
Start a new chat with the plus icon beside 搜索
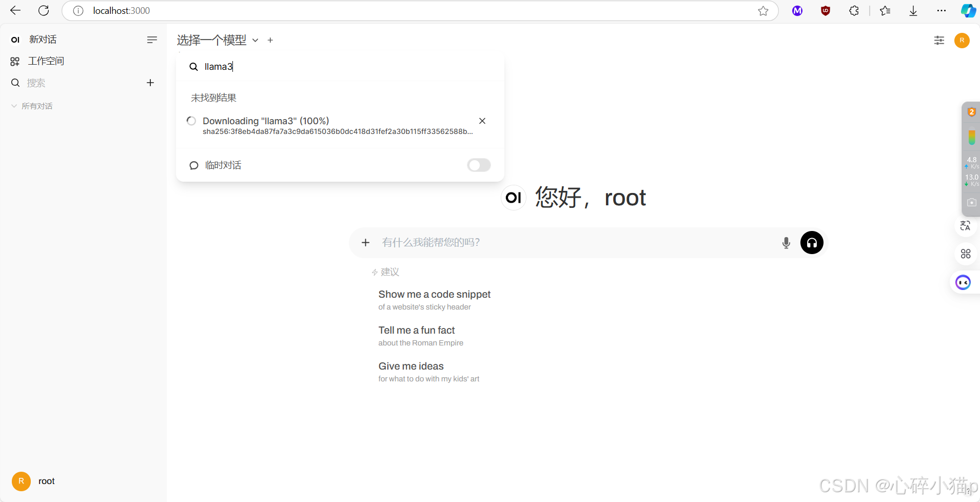[150, 83]
